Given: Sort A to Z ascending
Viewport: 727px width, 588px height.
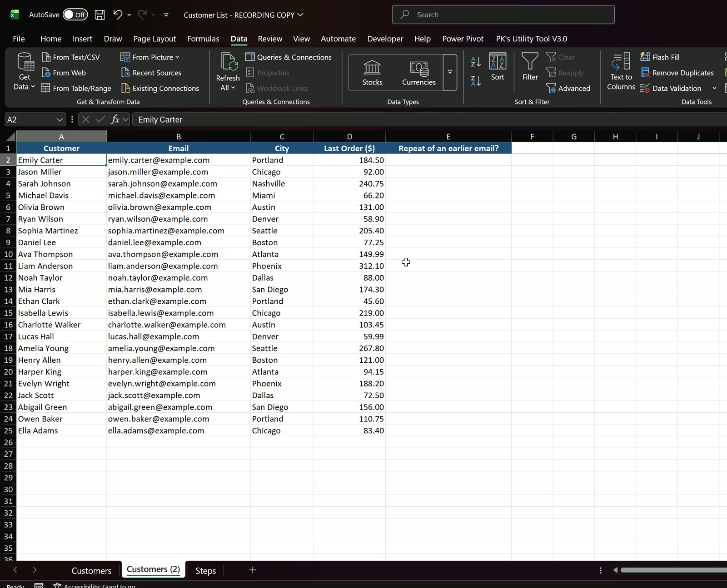Looking at the screenshot, I should pyautogui.click(x=476, y=61).
